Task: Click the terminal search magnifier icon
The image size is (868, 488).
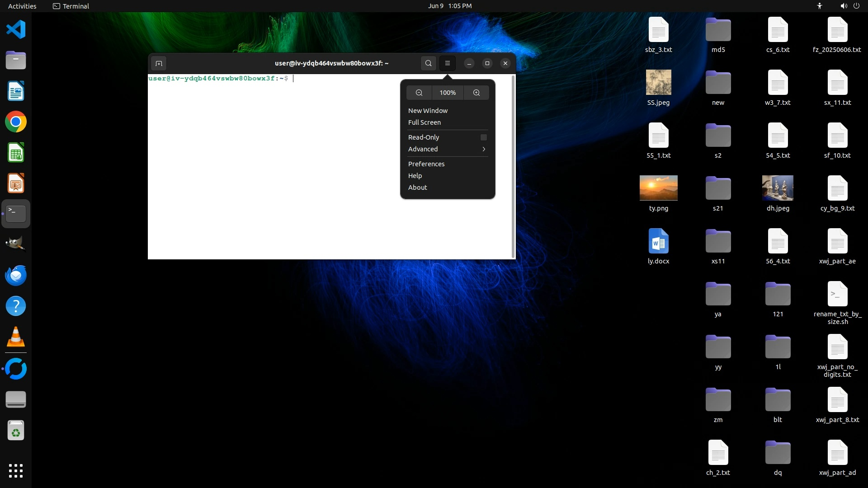Action: click(428, 63)
